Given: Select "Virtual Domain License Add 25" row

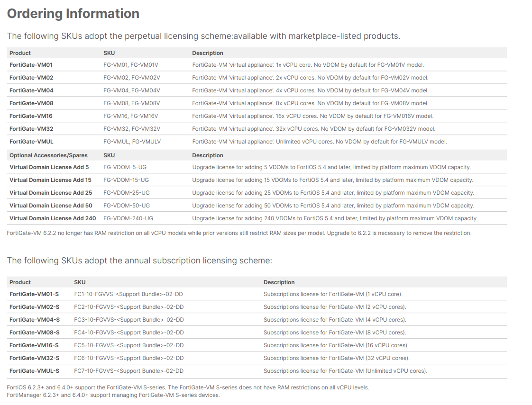Looking at the screenshot, I should (x=257, y=193).
